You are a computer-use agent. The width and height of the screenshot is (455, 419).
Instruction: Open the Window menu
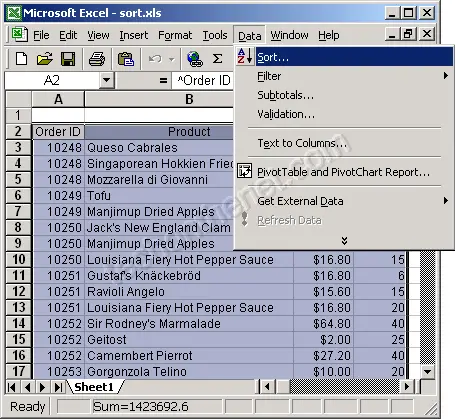click(289, 35)
